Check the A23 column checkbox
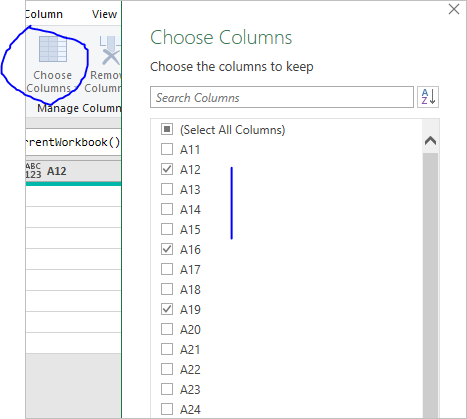Viewport: 467px width, 419px height. click(x=167, y=389)
